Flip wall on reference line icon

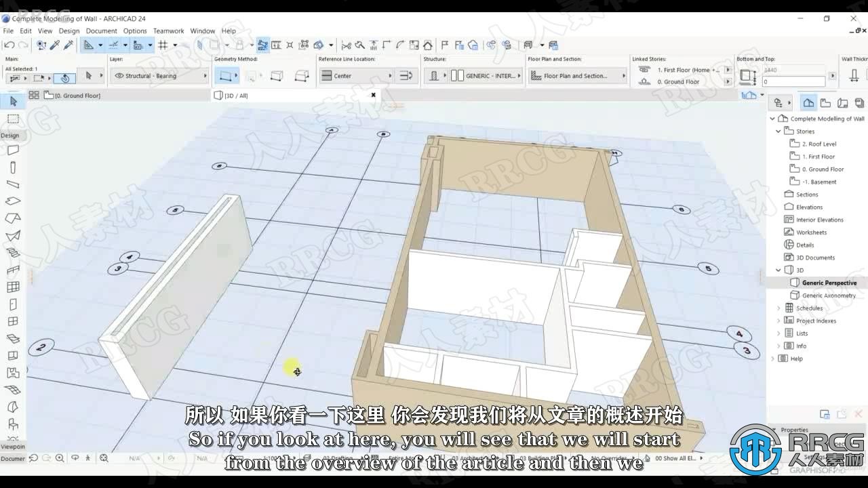(x=406, y=76)
